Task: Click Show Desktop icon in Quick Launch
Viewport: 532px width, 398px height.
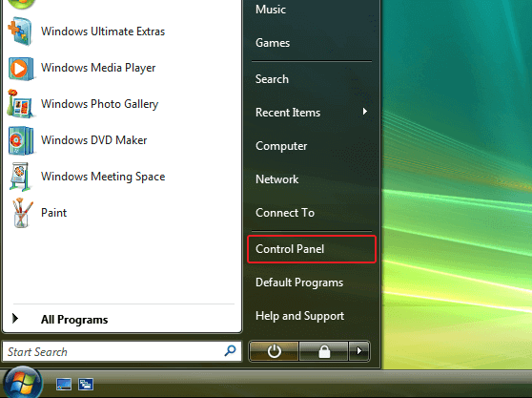Action: click(64, 385)
